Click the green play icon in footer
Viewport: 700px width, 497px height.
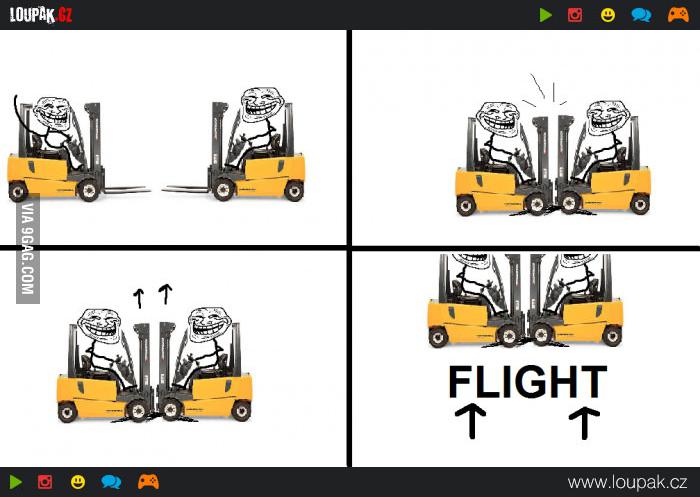click(16, 482)
